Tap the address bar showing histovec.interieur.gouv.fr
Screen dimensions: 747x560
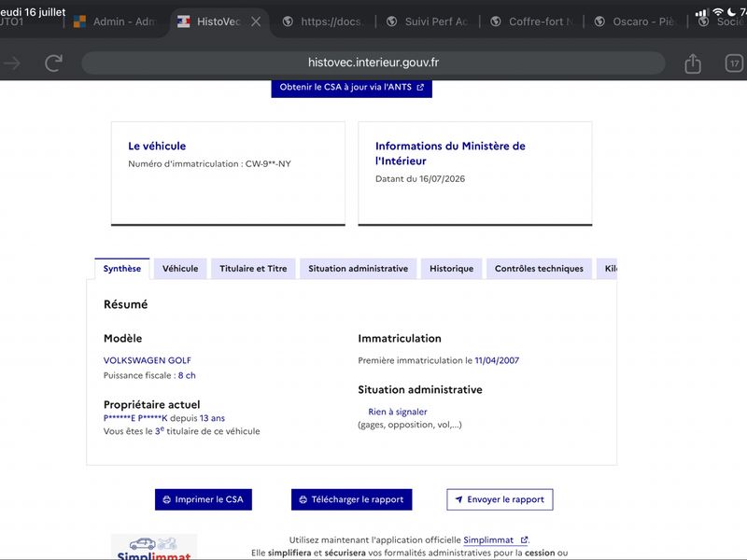373,63
